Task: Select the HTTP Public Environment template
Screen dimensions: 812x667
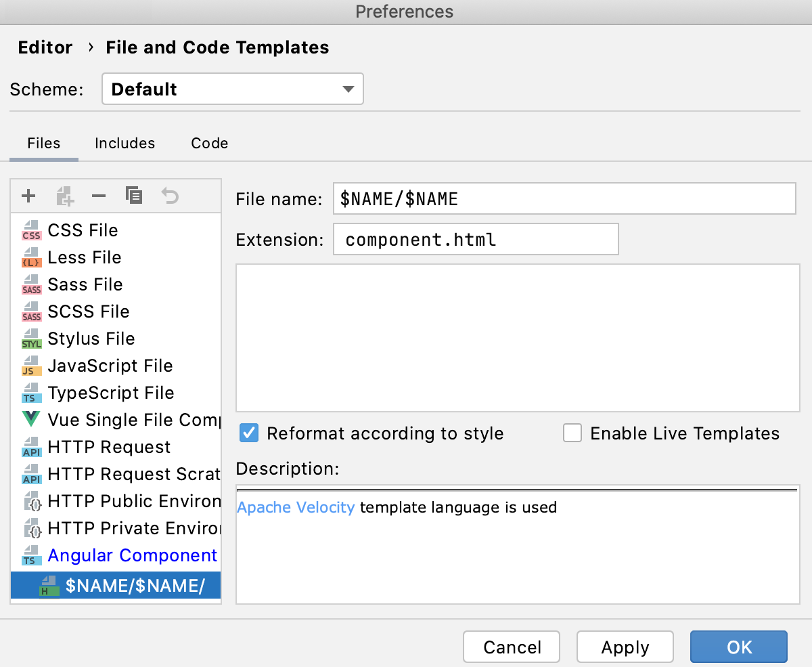Action: (x=116, y=501)
